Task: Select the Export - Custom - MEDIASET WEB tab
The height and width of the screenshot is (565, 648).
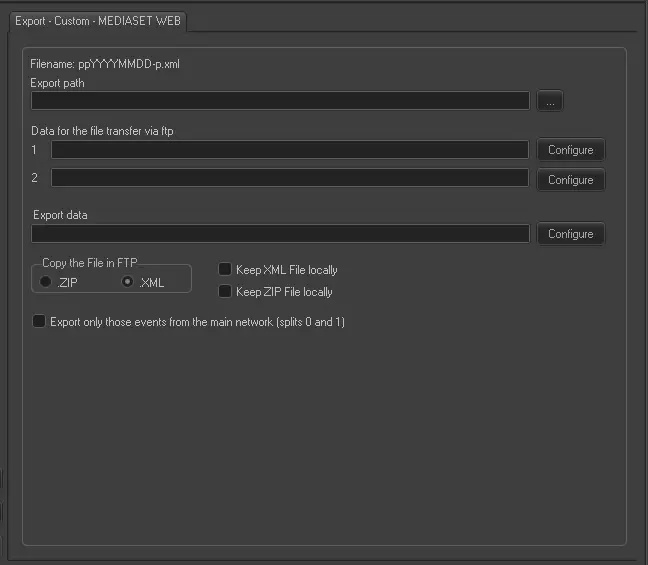Action: (97, 21)
